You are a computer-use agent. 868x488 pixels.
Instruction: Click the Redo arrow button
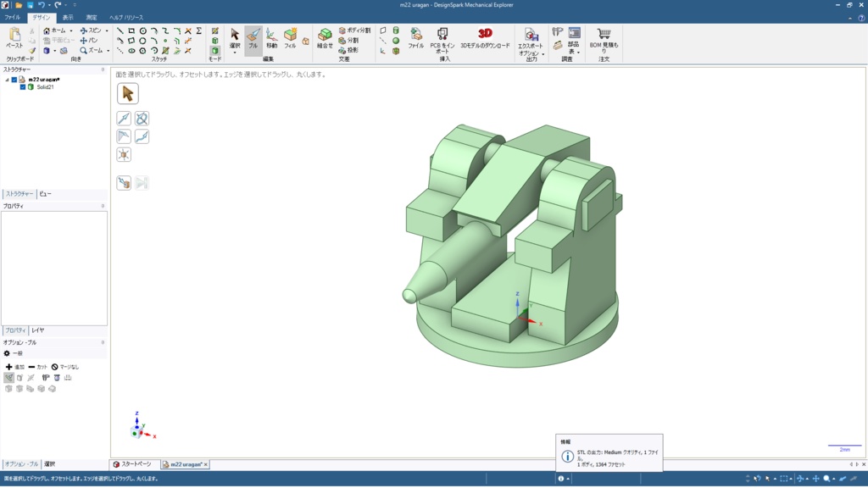58,5
